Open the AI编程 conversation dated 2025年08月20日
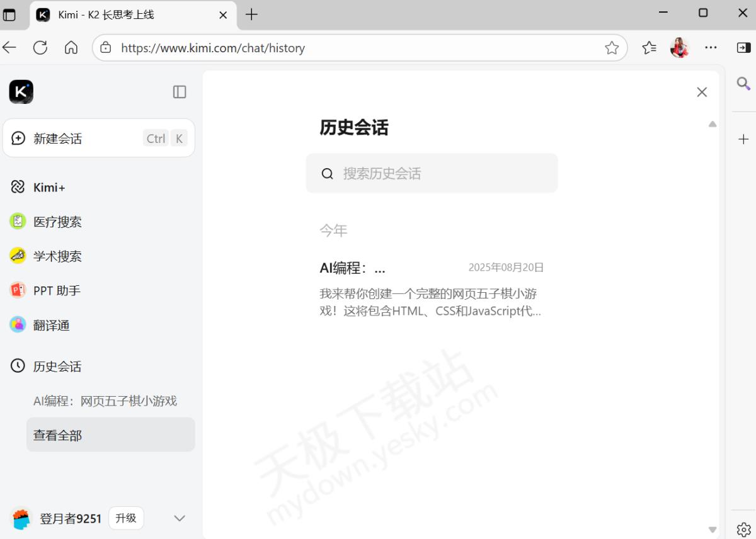This screenshot has width=756, height=539. pos(431,289)
